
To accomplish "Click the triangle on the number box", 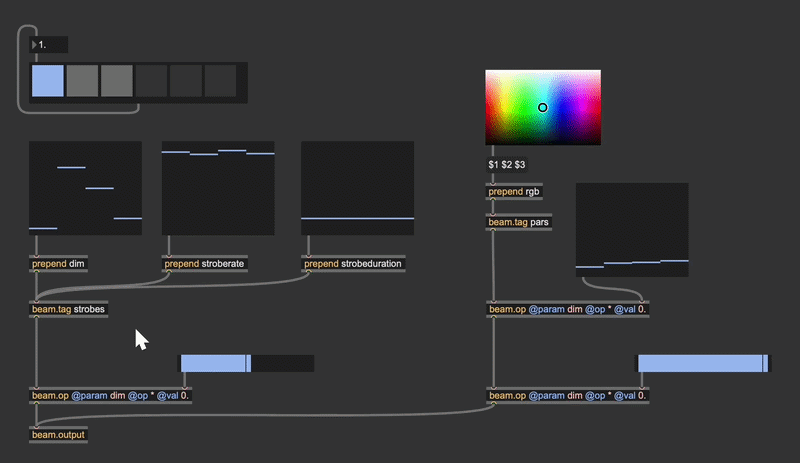I will 35,45.
